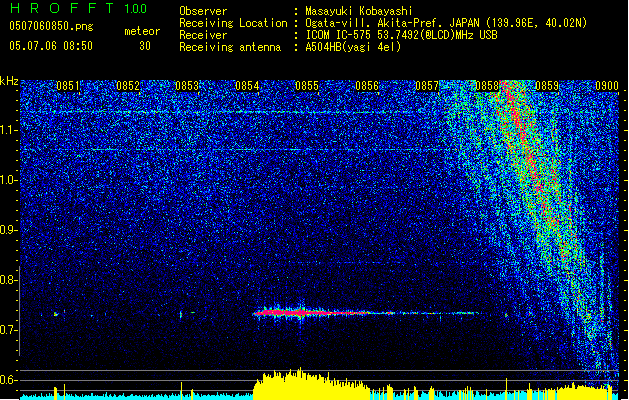The height and width of the screenshot is (400, 629).
Task: Click the Ogata-vill. Akita-Pref. JAPAN location text
Action: (446, 23)
